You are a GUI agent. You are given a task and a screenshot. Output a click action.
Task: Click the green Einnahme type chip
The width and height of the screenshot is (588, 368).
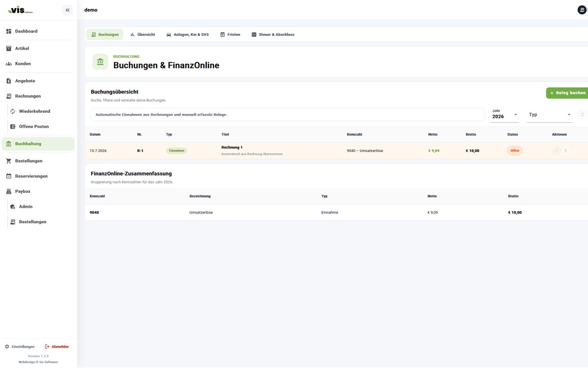[x=176, y=151]
